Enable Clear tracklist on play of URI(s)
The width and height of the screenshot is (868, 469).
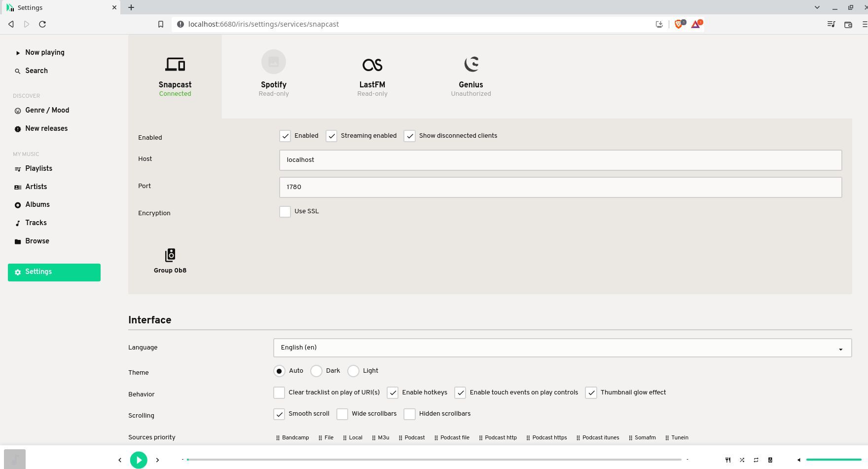pyautogui.click(x=279, y=392)
